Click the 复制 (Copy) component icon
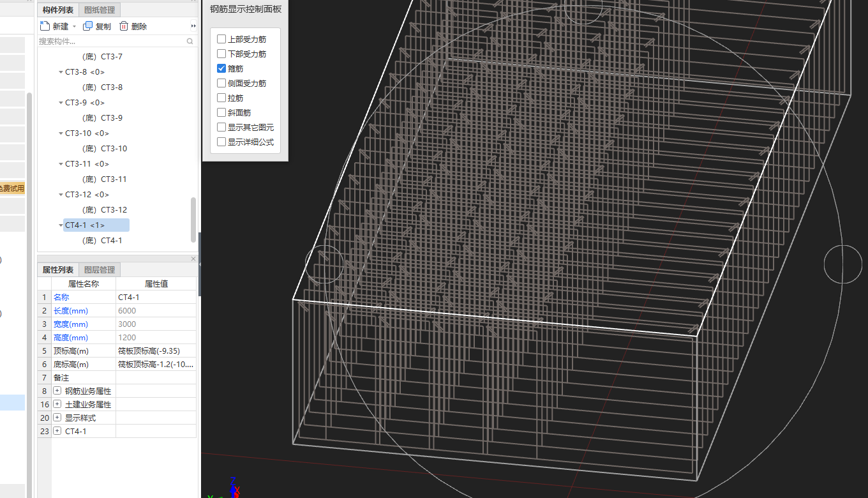 click(x=88, y=26)
